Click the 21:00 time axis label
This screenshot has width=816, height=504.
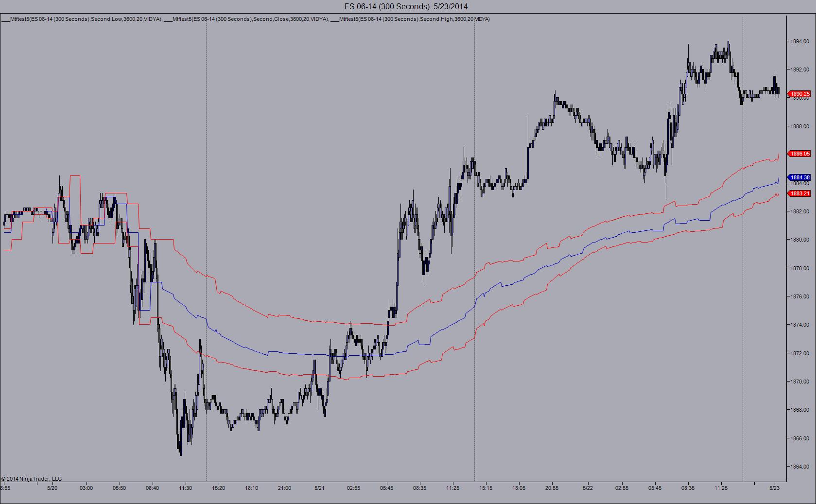click(284, 488)
